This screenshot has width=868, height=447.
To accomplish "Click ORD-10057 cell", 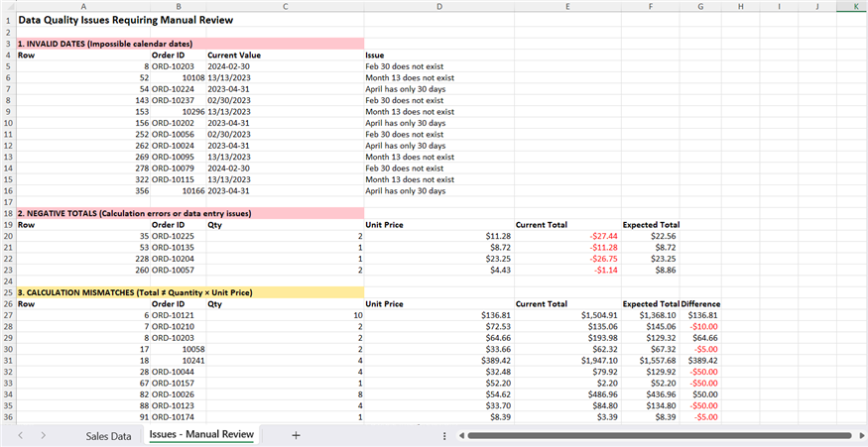I will point(173,270).
